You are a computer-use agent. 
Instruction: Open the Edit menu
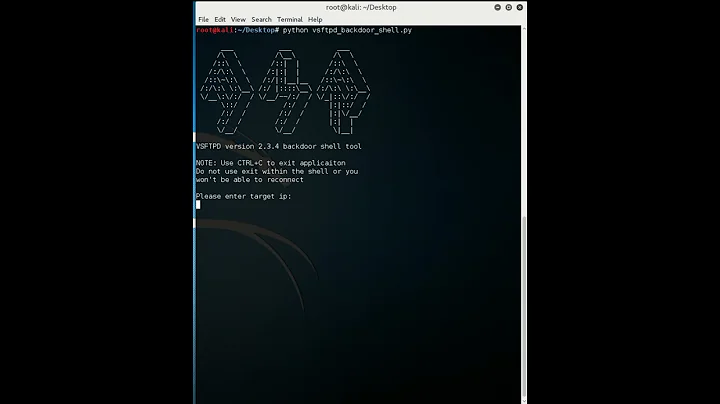[219, 19]
